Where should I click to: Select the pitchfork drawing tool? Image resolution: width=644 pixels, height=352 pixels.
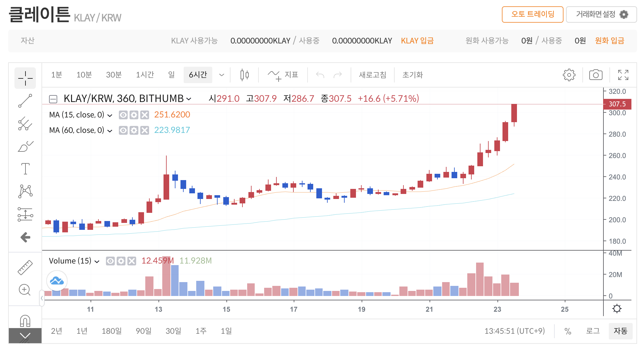coord(25,123)
